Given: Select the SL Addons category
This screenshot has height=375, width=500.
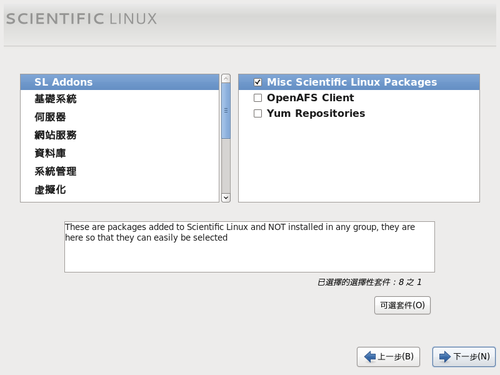Looking at the screenshot, I should [x=120, y=82].
